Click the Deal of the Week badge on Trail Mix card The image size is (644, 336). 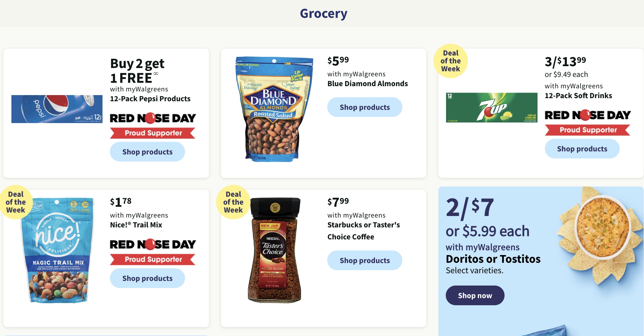17,202
